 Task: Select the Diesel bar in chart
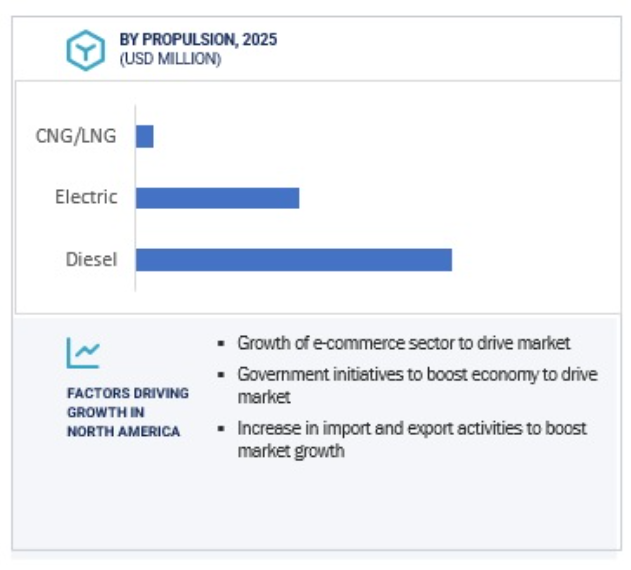pyautogui.click(x=294, y=260)
